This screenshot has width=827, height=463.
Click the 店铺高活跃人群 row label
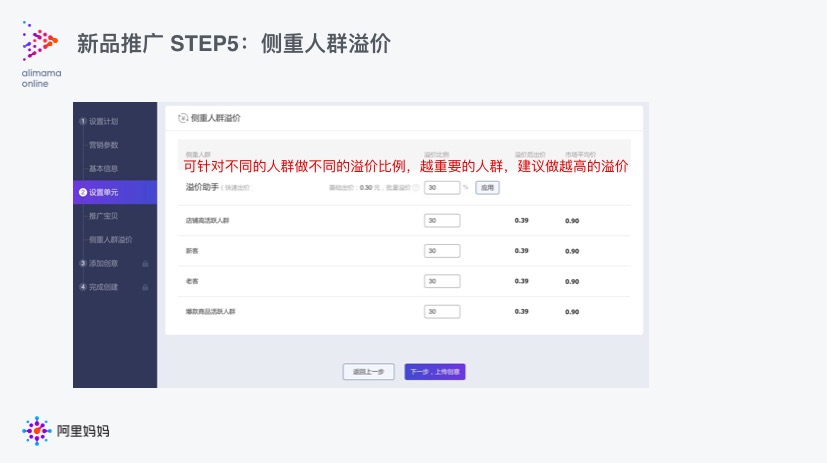pyautogui.click(x=207, y=220)
